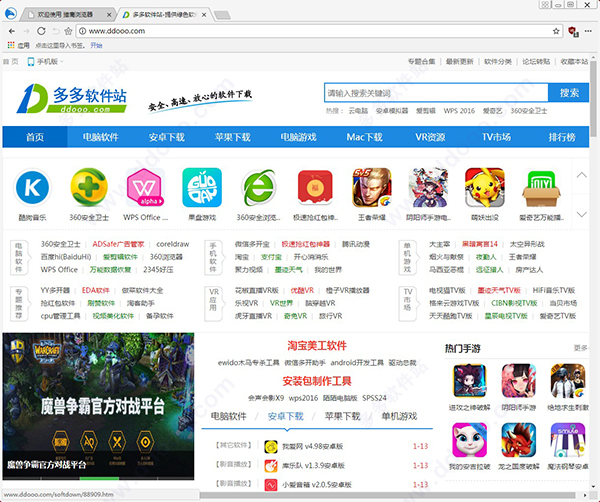Click the orange app icon beside v1.3.9 entry
The height and width of the screenshot is (502, 600).
(271, 466)
